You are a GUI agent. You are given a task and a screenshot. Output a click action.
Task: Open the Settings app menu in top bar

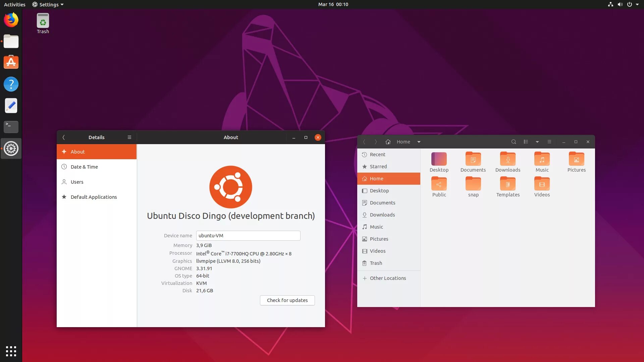(x=48, y=4)
